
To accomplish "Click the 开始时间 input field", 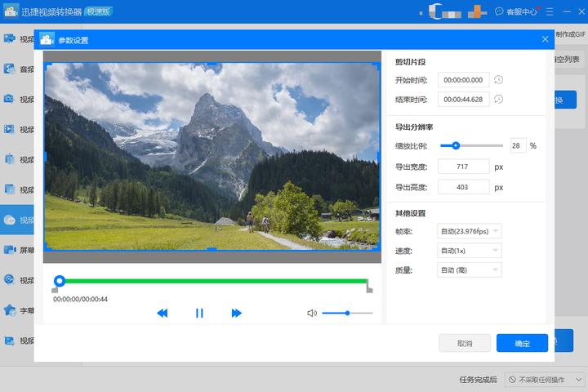I will pos(464,79).
